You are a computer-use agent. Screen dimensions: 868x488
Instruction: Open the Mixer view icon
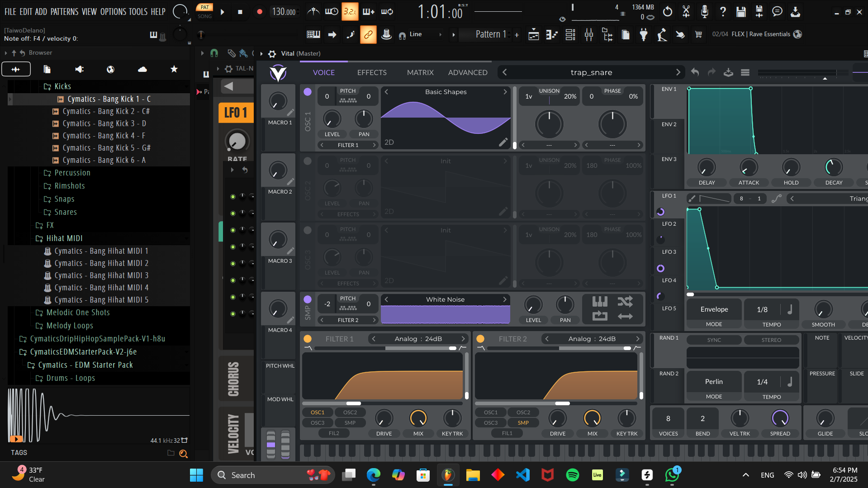589,34
